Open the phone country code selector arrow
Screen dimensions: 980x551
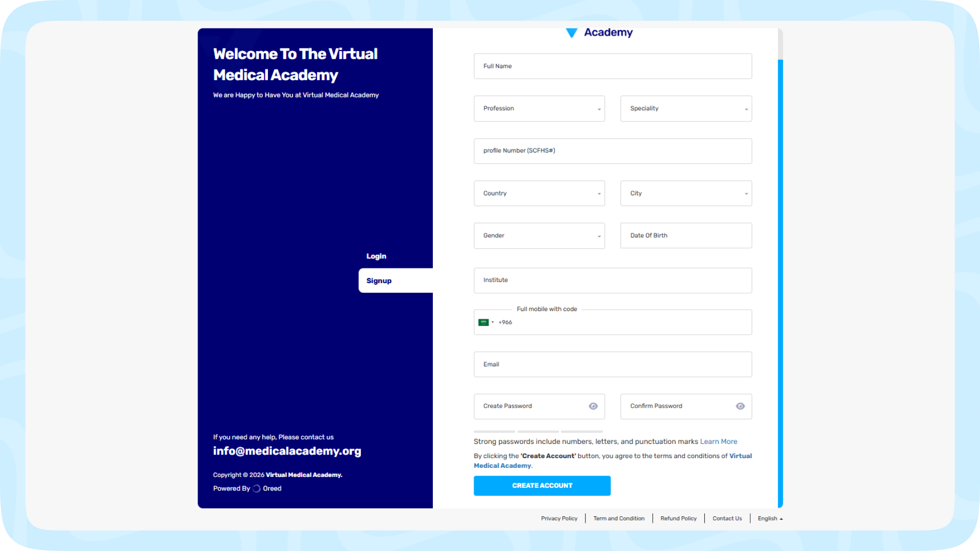493,322
